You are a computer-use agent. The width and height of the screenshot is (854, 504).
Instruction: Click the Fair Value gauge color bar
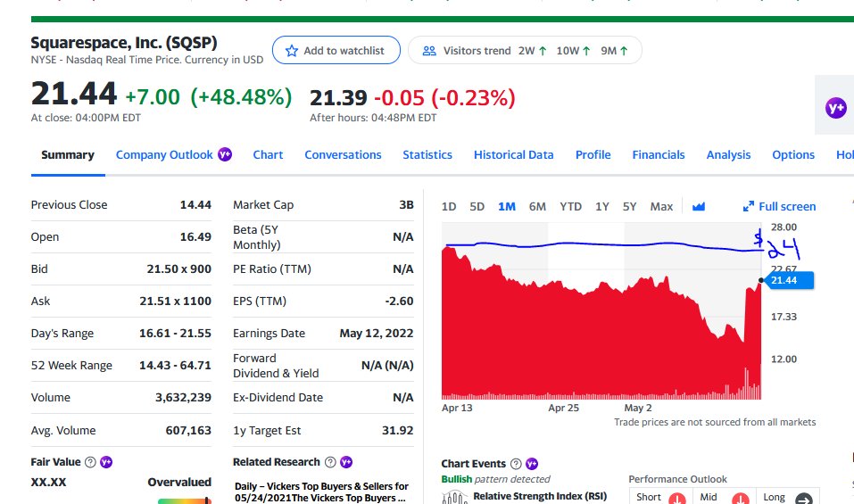[x=184, y=500]
